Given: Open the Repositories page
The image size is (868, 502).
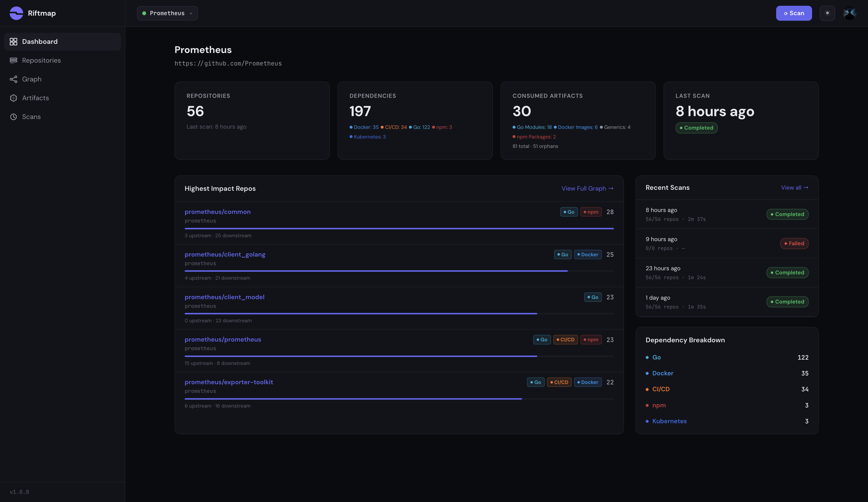Looking at the screenshot, I should (62, 60).
